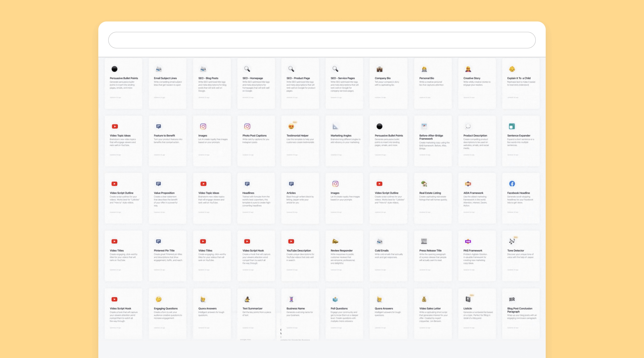Open the SEO - Homepage template title
The width and height of the screenshot is (644, 358).
click(x=252, y=78)
